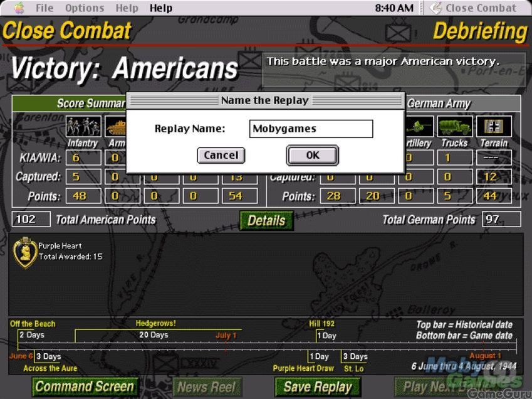The height and width of the screenshot is (399, 532).
Task: Select the Off the Beach timeline label
Action: point(33,324)
